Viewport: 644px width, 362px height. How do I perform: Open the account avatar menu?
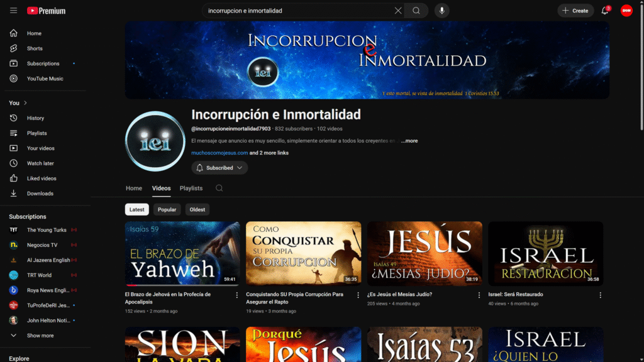(626, 11)
